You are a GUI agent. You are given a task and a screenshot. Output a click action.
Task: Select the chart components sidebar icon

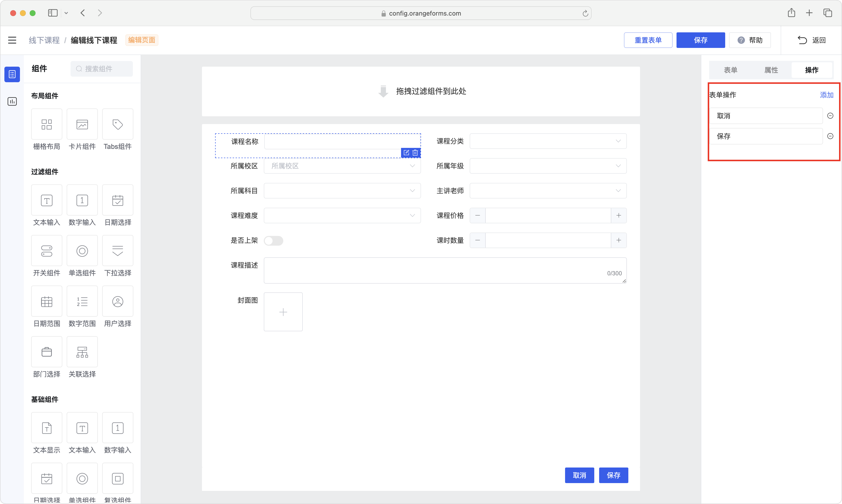[x=12, y=101]
